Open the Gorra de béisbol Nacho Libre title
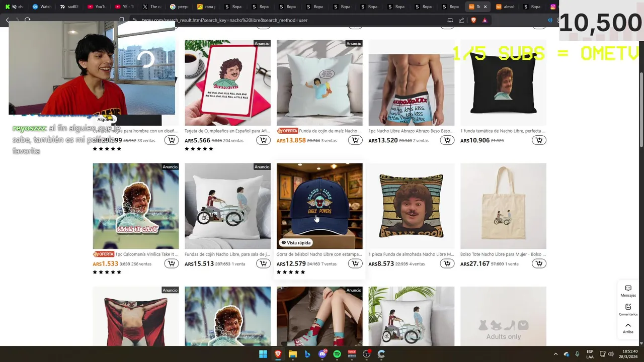The height and width of the screenshot is (362, 644). (319, 254)
